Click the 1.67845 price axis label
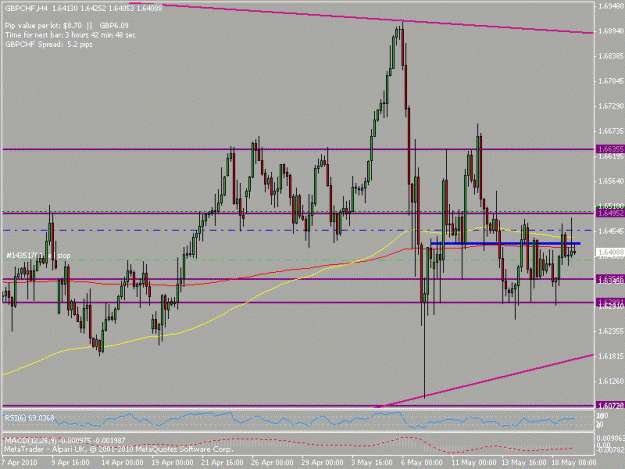 point(610,81)
